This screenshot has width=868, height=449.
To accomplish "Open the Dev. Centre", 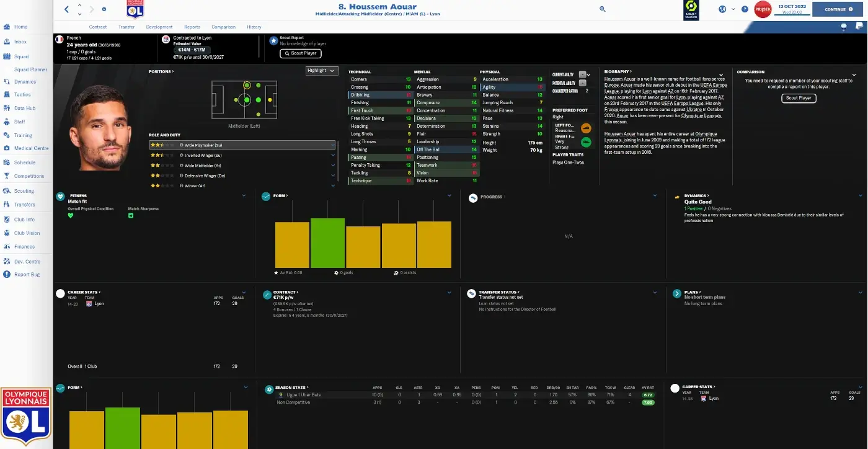I will tap(27, 262).
